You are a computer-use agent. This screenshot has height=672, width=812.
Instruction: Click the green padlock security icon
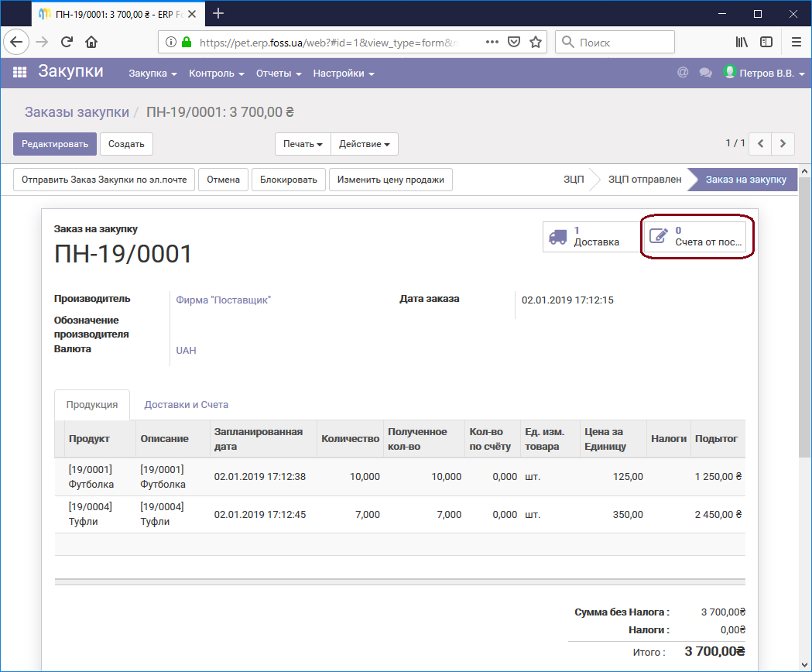click(x=187, y=42)
